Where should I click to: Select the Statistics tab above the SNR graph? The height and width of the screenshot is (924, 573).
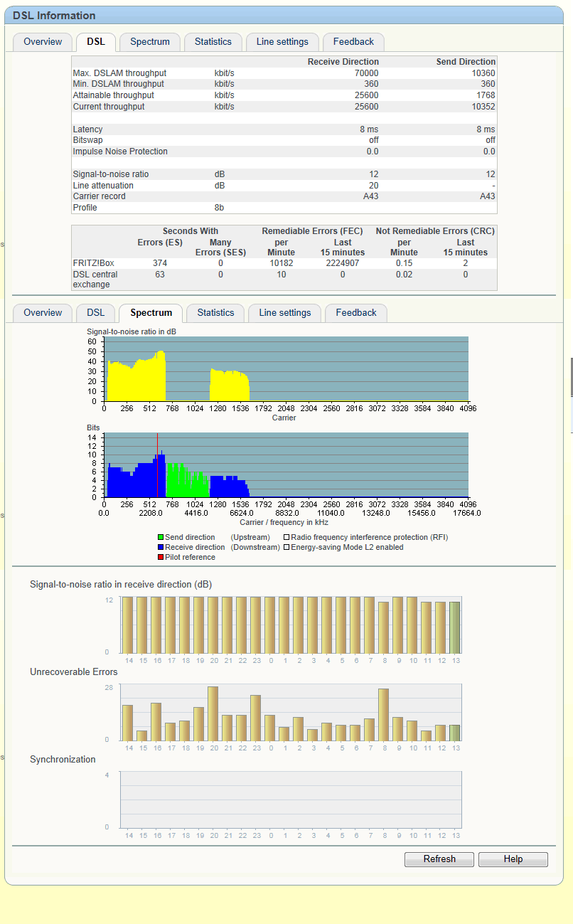click(215, 313)
